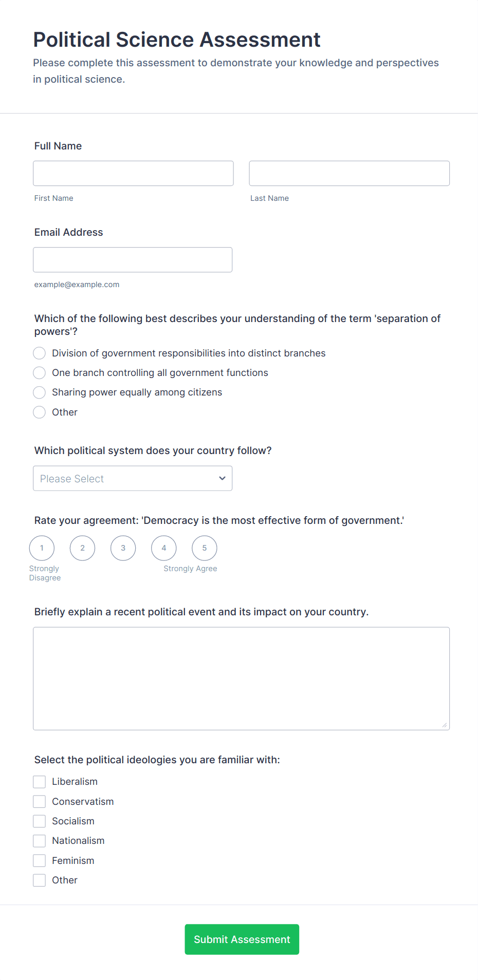
Task: Select 'Sharing power equally among citizens'
Action: point(39,392)
